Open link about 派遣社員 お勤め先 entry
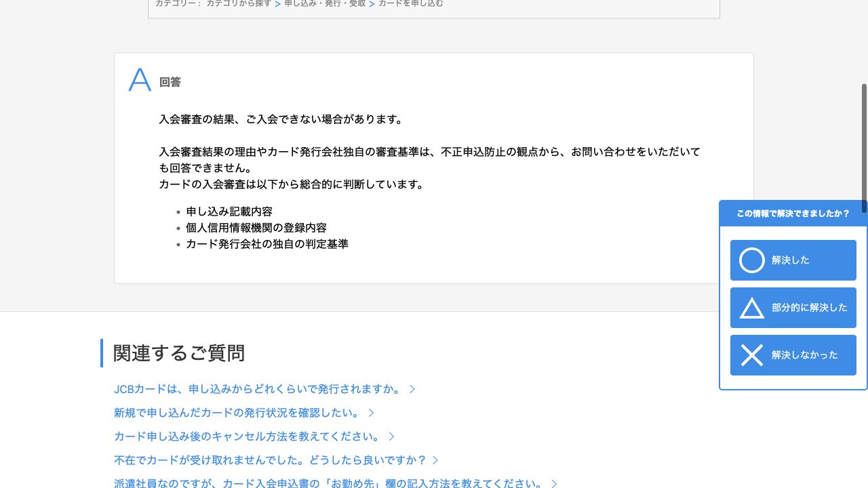Screen dimensions: 868x488 coord(329,483)
